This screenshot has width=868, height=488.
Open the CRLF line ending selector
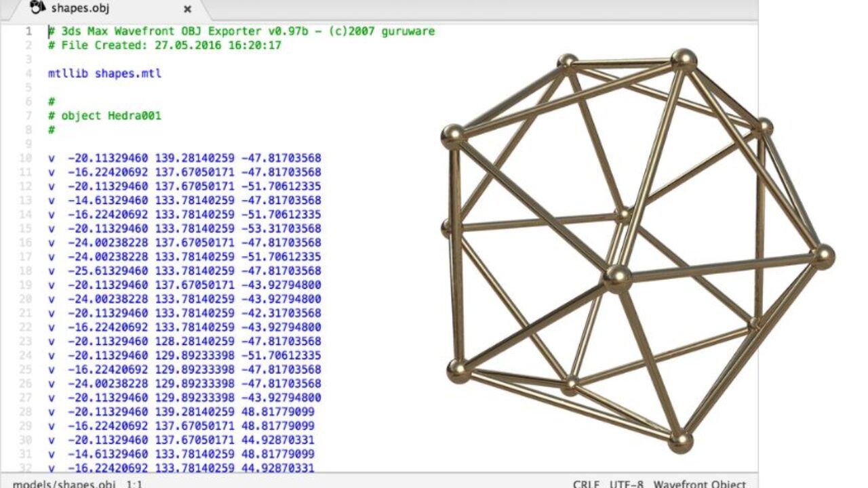(586, 484)
